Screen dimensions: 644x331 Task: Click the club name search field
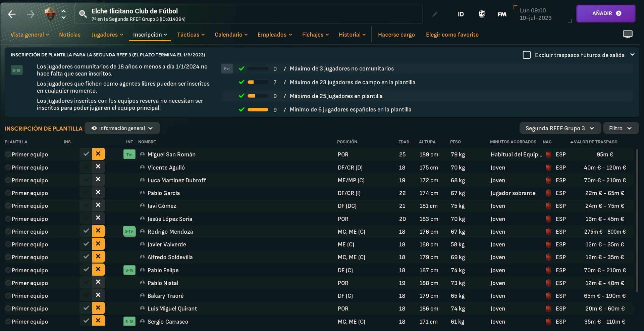pyautogui.click(x=248, y=14)
